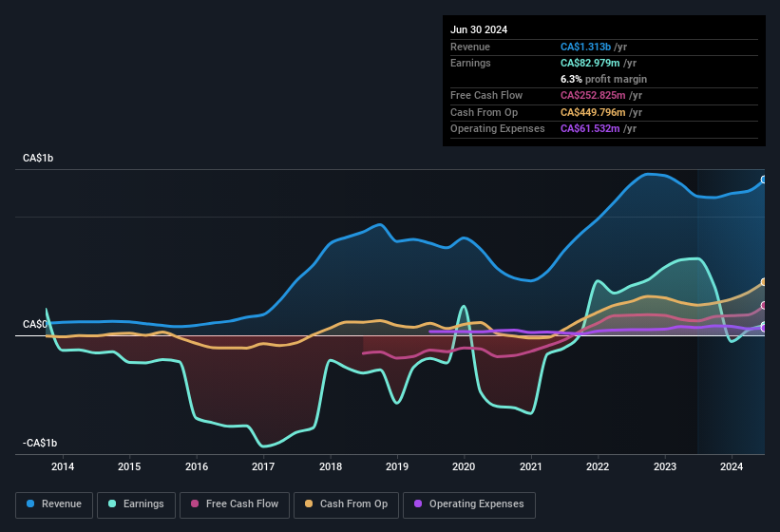Click the 2016 x-axis label
The width and height of the screenshot is (780, 532).
tap(197, 466)
